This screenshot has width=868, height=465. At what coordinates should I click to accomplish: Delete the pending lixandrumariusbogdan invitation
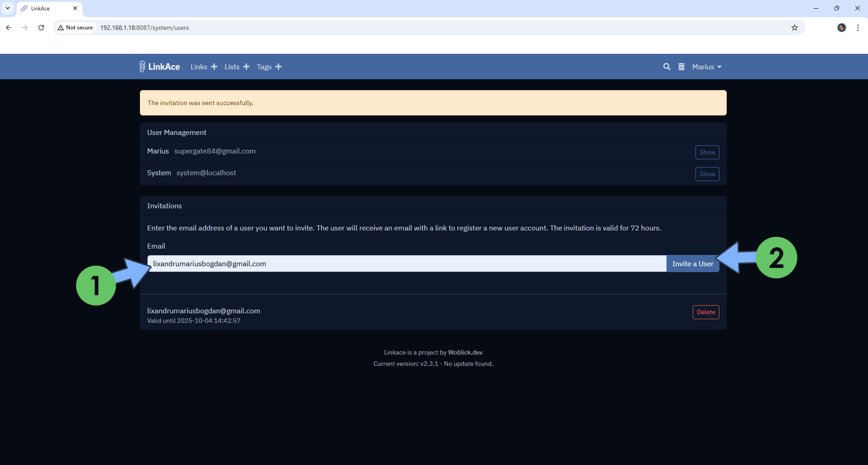(705, 312)
